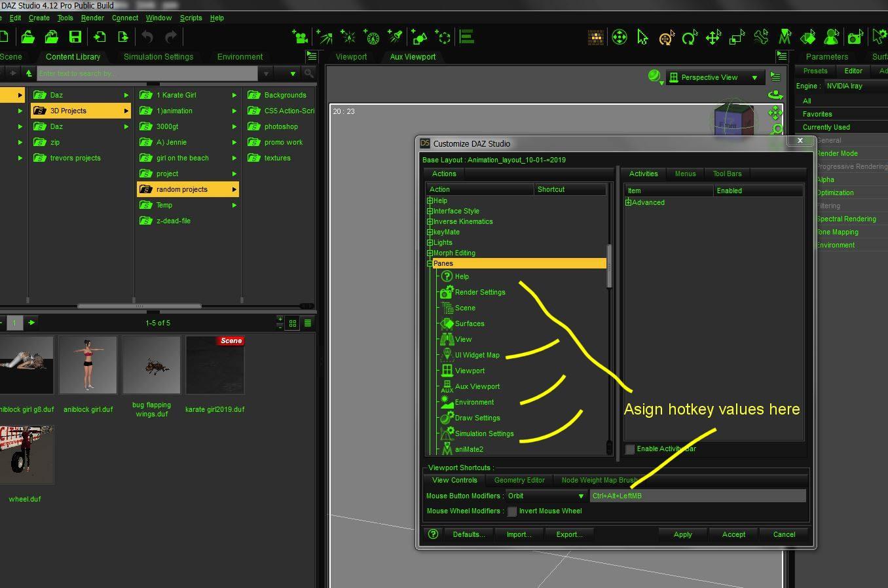Viewport: 888px width, 588px height.
Task: Select the Spot Render camera tool
Action: (855, 38)
